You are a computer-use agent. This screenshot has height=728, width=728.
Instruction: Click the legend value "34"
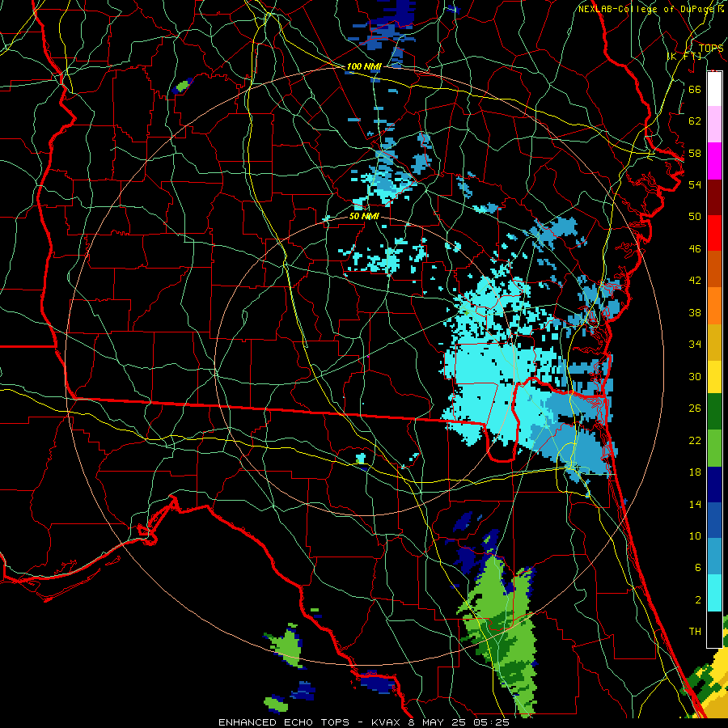click(x=695, y=345)
